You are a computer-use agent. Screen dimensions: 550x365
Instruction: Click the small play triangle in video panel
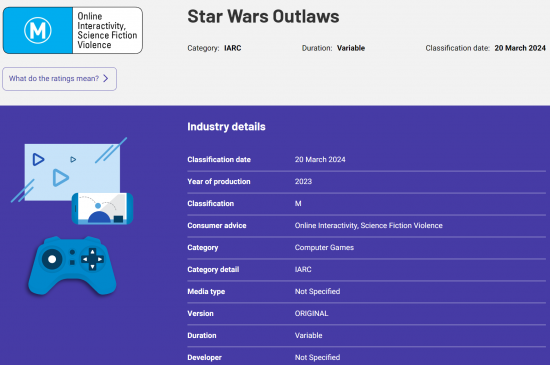[73, 160]
